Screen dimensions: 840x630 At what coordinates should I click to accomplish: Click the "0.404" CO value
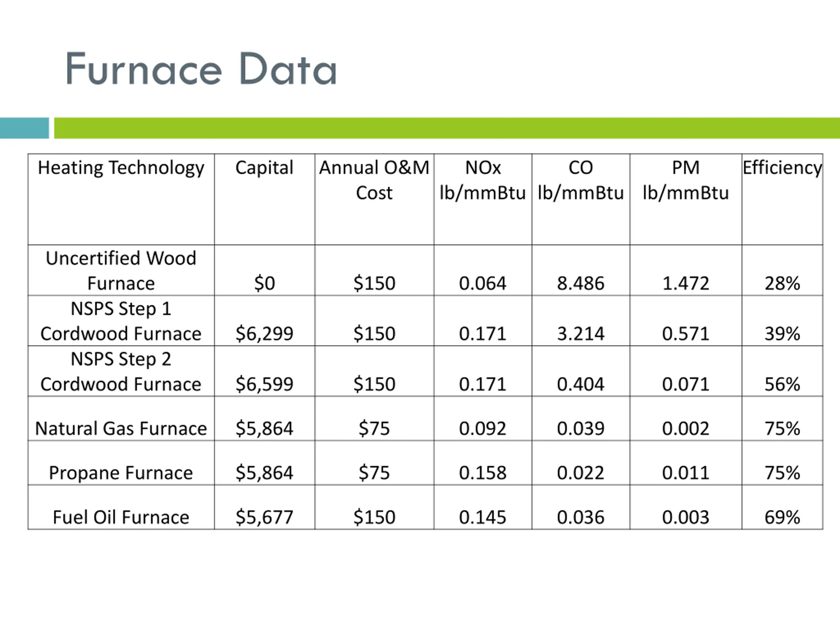coord(581,384)
